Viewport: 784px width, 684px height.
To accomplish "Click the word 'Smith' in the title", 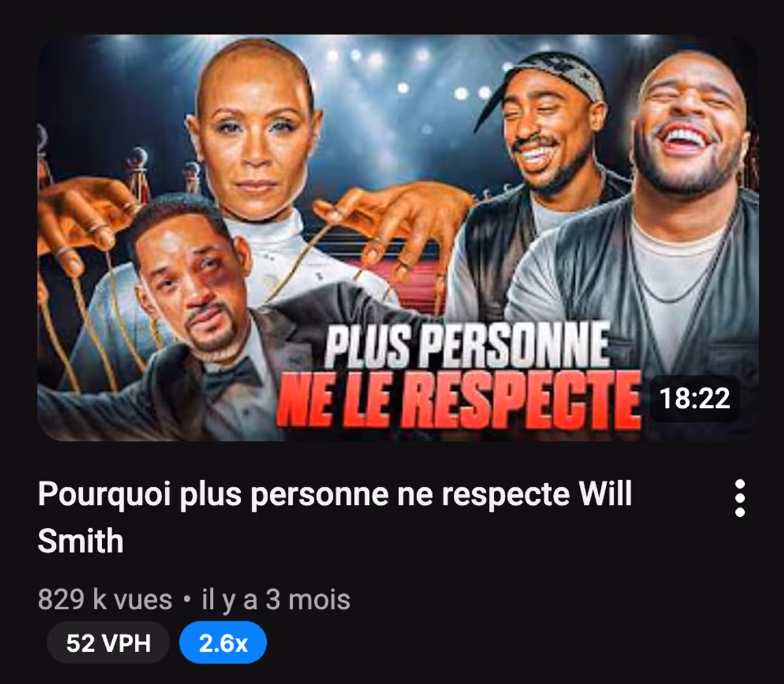I will pos(80,541).
